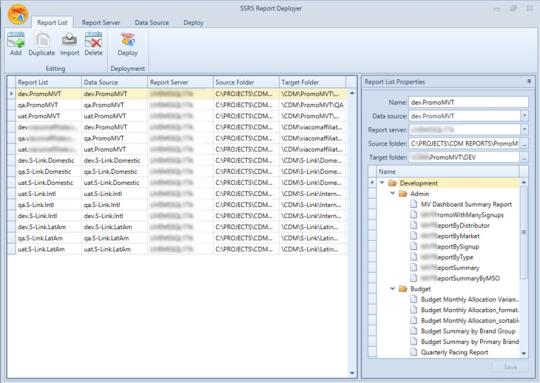
Task: Click report grid scrollbar down arrow
Action: 352,373
